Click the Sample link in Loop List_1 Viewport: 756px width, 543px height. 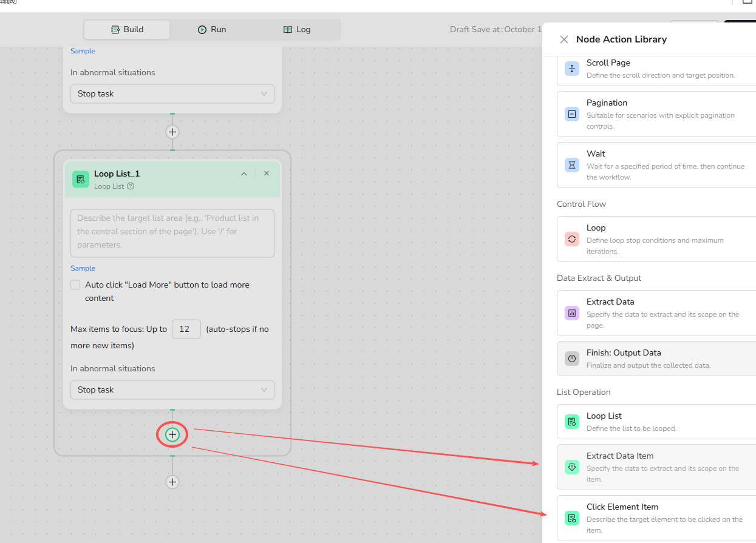click(x=83, y=268)
